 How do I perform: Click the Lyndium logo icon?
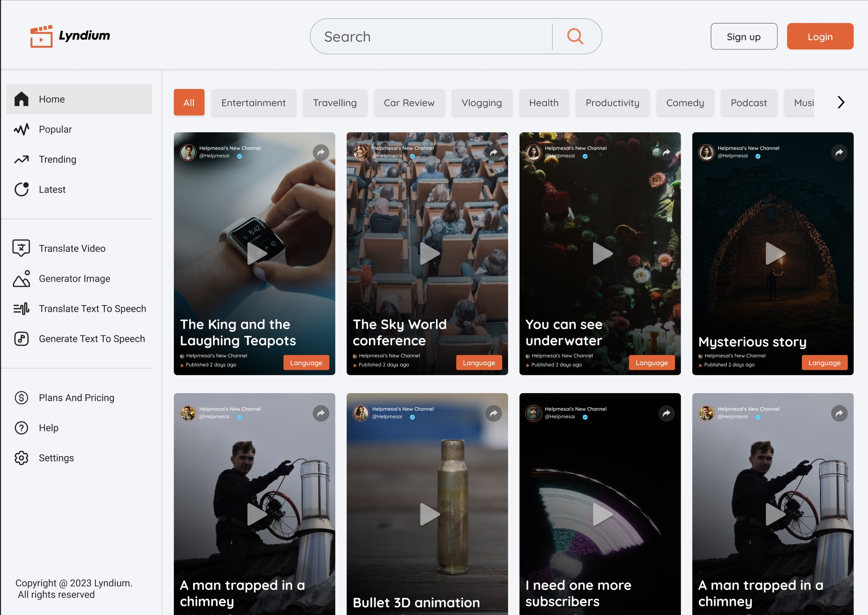pos(42,36)
